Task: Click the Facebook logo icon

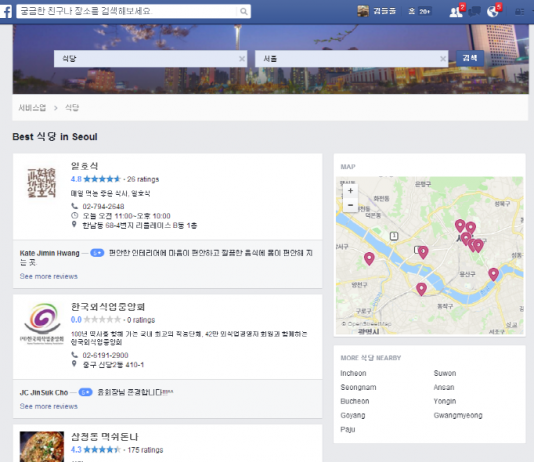Action: pos(6,11)
